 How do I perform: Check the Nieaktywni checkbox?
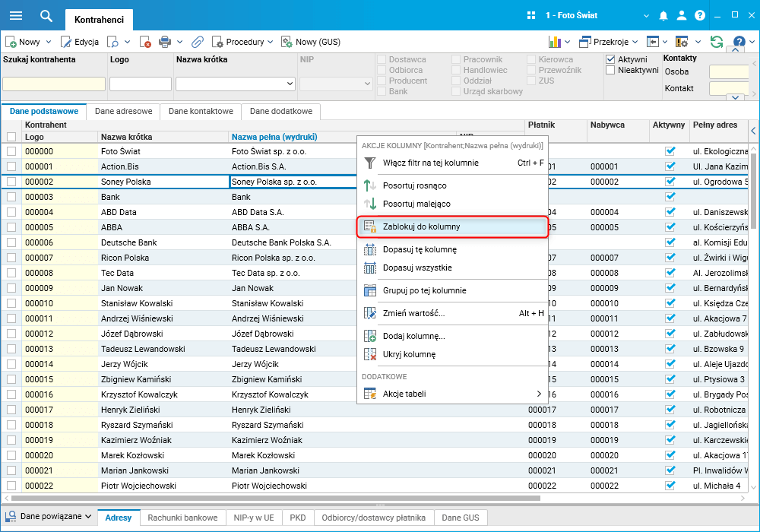pos(610,70)
